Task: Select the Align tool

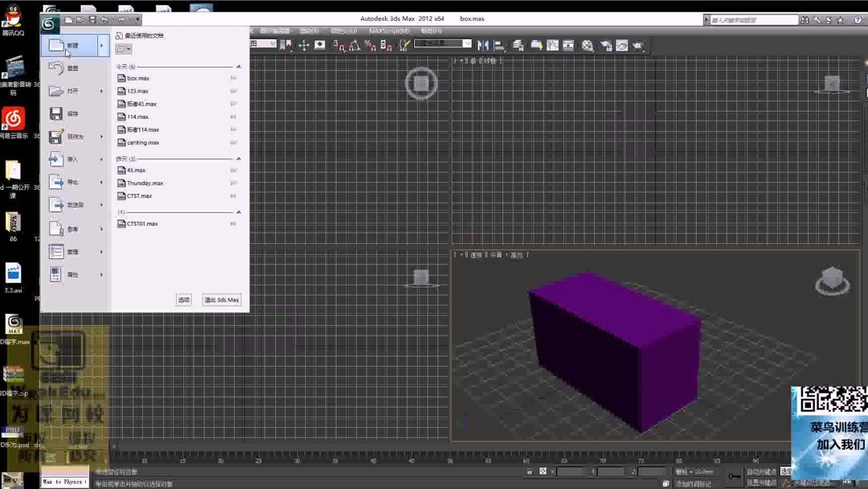Action: (x=497, y=46)
